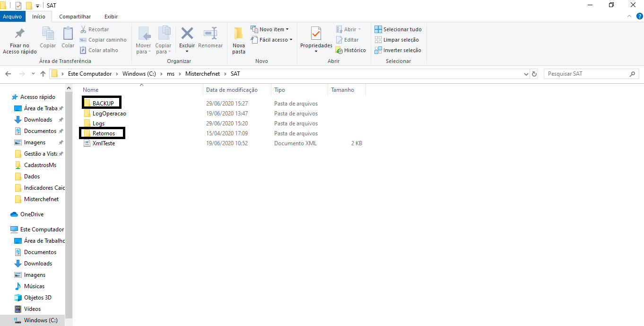Click Limpar seleção
This screenshot has width=644, height=326.
click(396, 40)
